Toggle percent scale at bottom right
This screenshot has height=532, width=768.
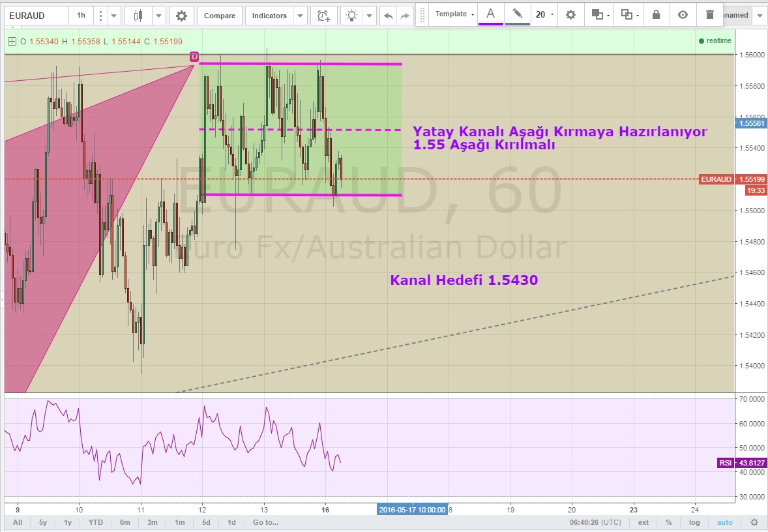coord(669,522)
